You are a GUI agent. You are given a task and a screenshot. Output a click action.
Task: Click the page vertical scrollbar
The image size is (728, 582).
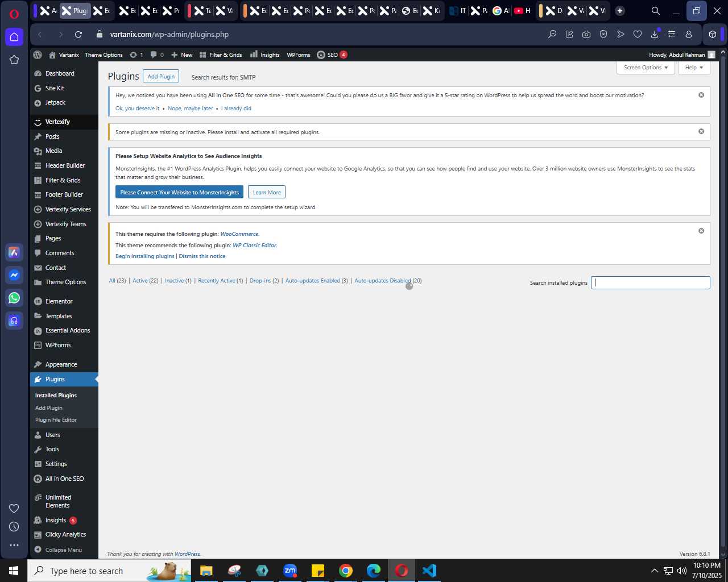[x=723, y=301]
